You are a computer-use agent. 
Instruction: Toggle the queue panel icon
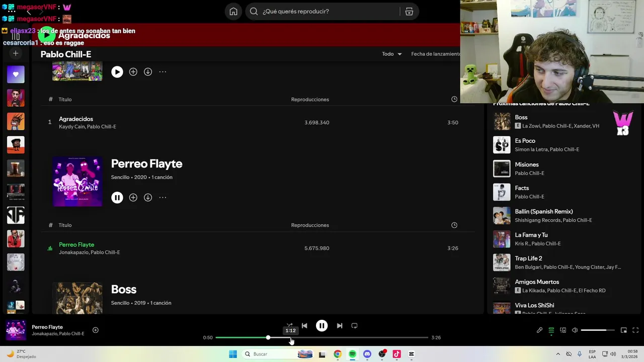551,330
